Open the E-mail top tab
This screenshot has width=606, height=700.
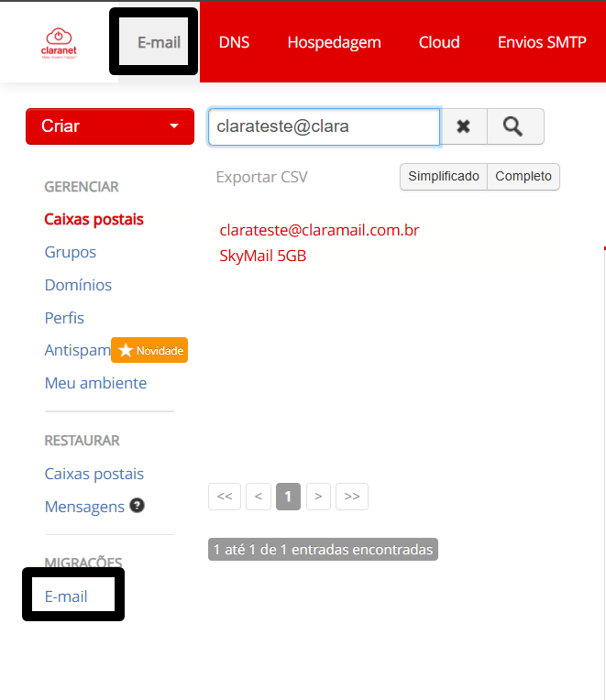tap(159, 42)
